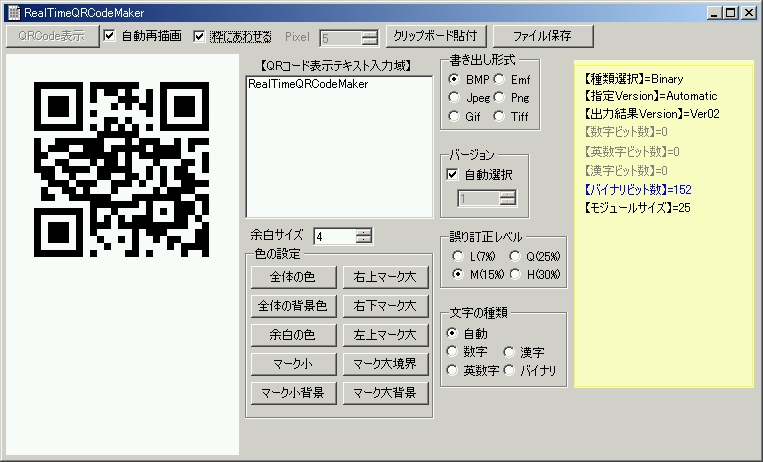Click the 【英数字ビット数】=0 info line
This screenshot has height=462, width=763.
pyautogui.click(x=632, y=151)
